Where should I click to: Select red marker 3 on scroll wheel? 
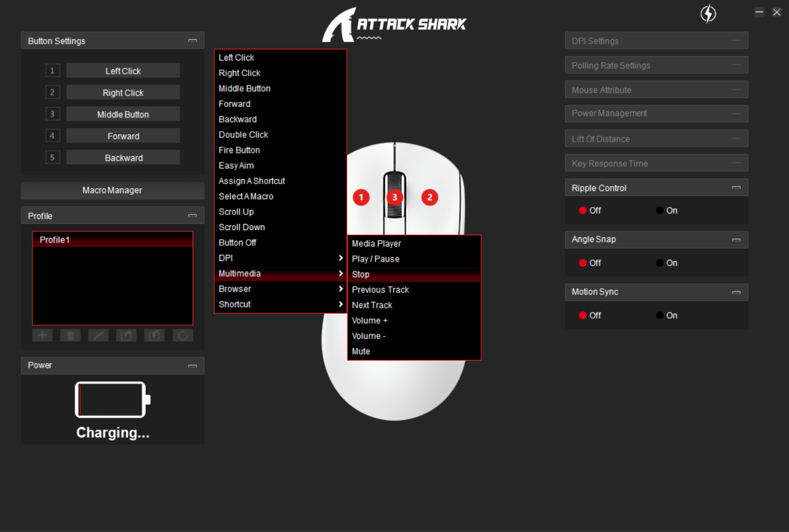(x=395, y=197)
